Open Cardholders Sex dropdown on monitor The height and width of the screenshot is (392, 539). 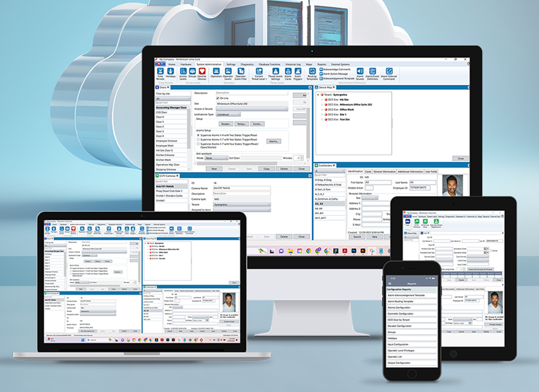tap(370, 198)
